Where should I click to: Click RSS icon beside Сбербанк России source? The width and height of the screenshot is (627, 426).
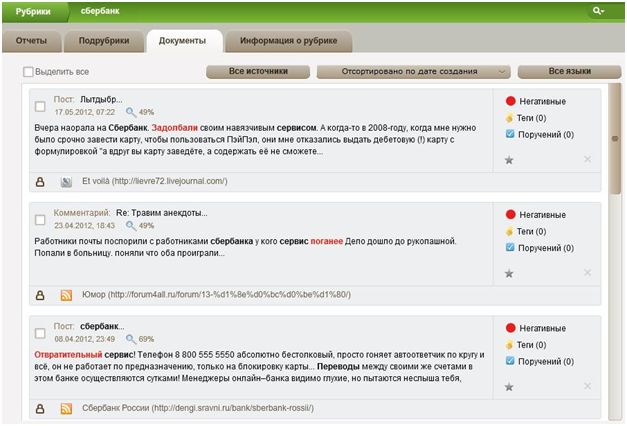(66, 409)
